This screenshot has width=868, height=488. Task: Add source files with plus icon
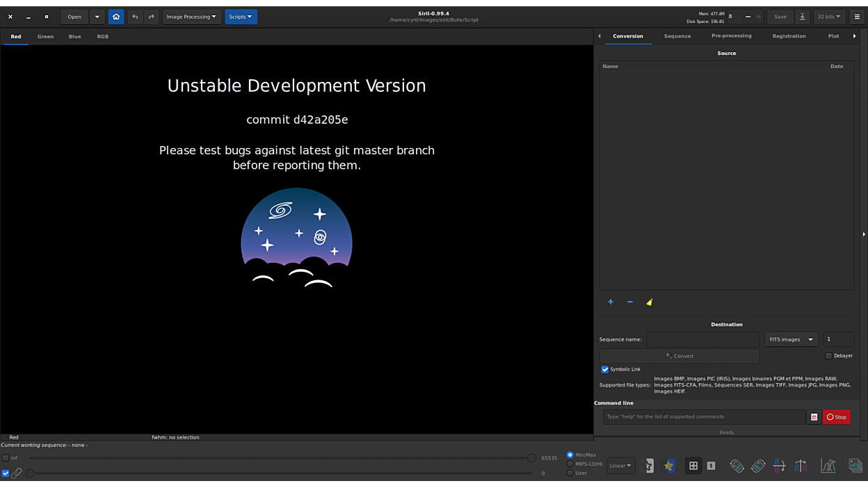pos(611,302)
